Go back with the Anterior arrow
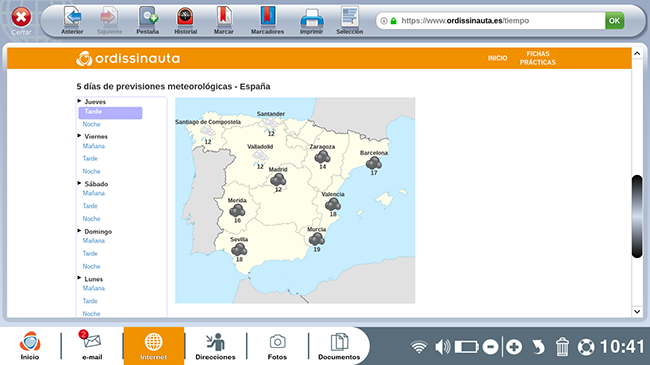The width and height of the screenshot is (650, 365). pyautogui.click(x=72, y=20)
